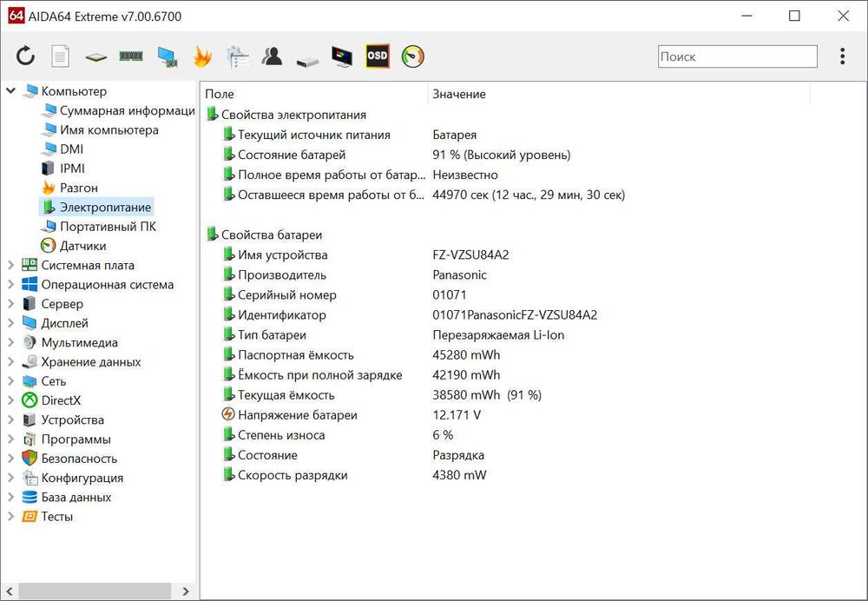Open the disk drive toolbar icon
Viewport: 868px width, 601px height.
307,61
